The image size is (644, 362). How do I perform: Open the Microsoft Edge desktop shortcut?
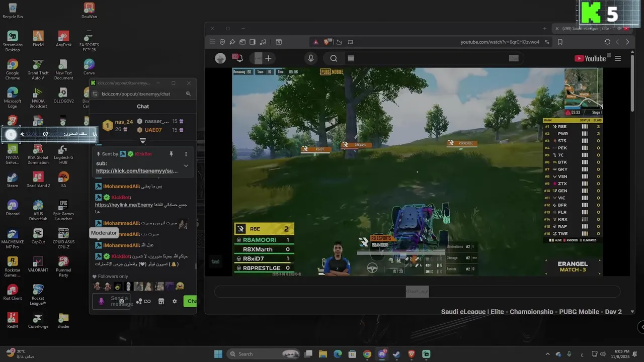[13, 98]
